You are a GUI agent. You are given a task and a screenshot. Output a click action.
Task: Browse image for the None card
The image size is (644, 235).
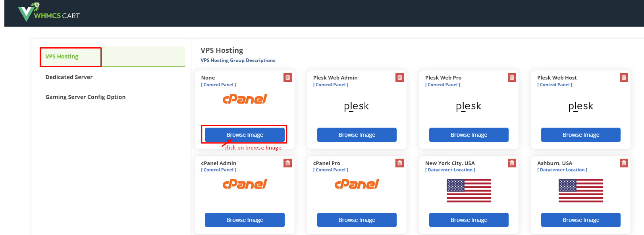click(245, 135)
